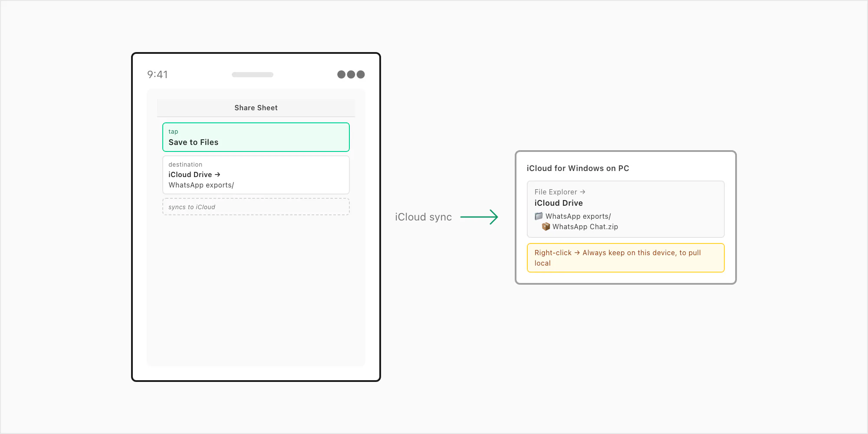
Task: Click the iCloud Drive heading on PC panel
Action: [558, 203]
